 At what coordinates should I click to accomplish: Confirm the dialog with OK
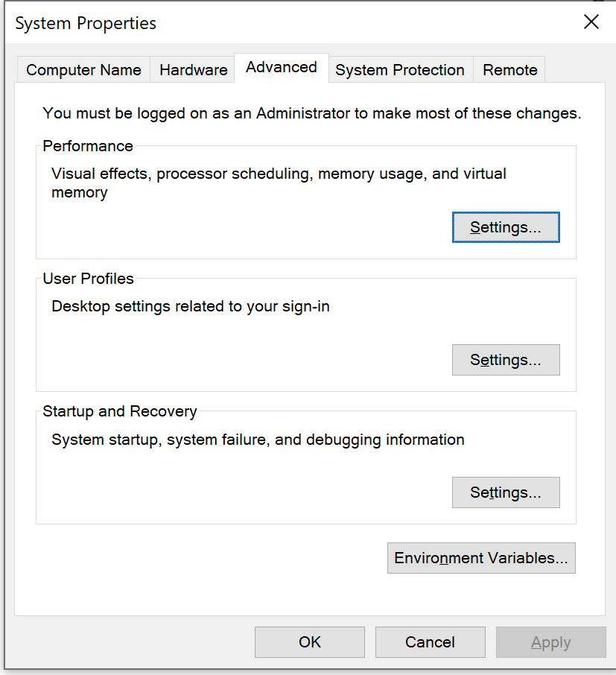309,642
